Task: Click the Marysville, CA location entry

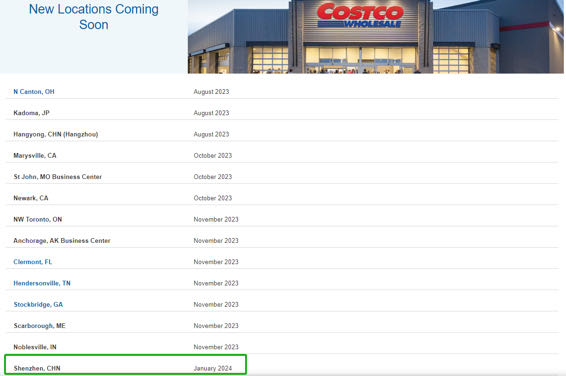Action: [x=35, y=156]
